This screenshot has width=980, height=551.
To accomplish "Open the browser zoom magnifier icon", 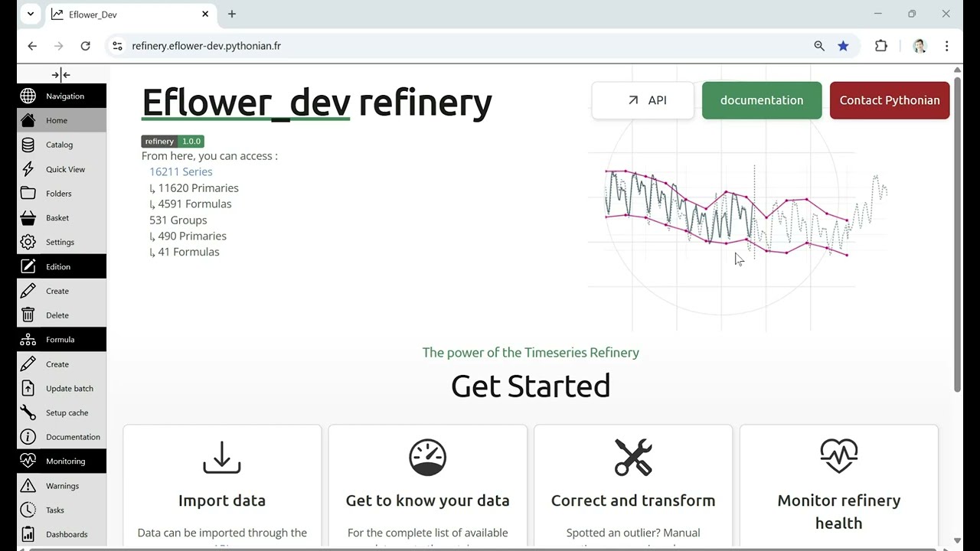I will click(x=819, y=46).
